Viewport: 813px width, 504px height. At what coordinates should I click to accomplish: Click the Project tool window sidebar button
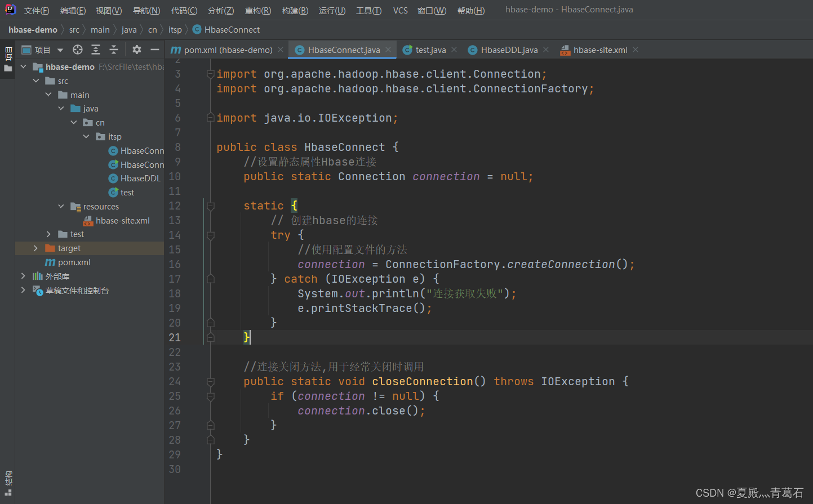tap(8, 60)
